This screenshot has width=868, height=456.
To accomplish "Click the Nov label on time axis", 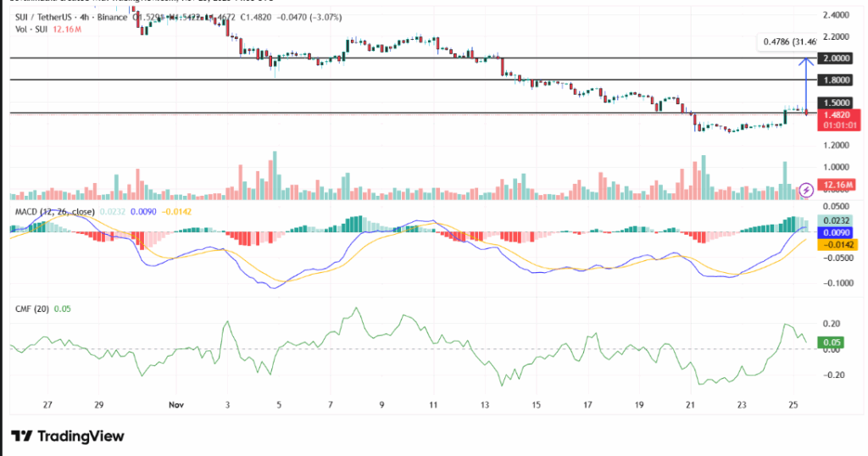I will click(x=175, y=405).
